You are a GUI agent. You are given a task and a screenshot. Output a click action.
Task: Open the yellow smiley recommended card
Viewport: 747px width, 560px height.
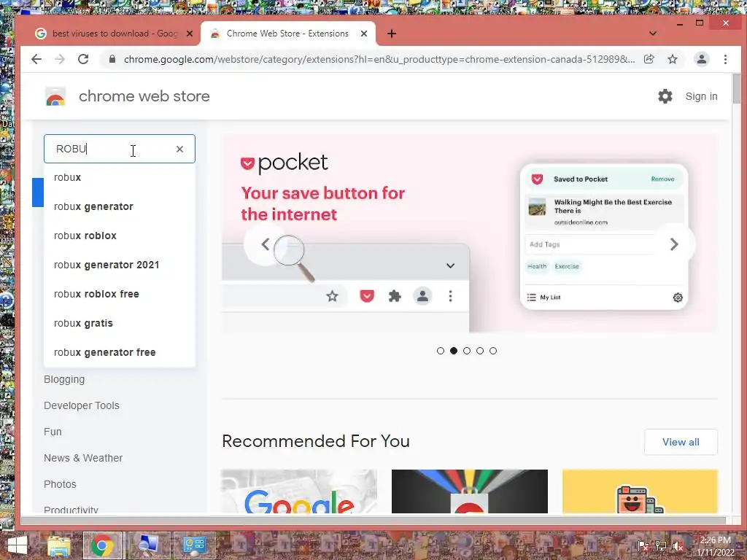tap(640, 491)
